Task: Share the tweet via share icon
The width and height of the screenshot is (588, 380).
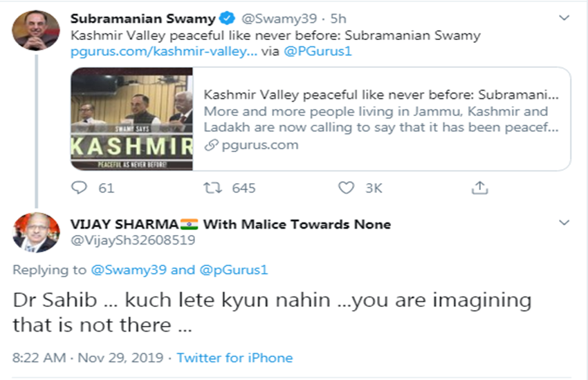Action: pos(479,187)
